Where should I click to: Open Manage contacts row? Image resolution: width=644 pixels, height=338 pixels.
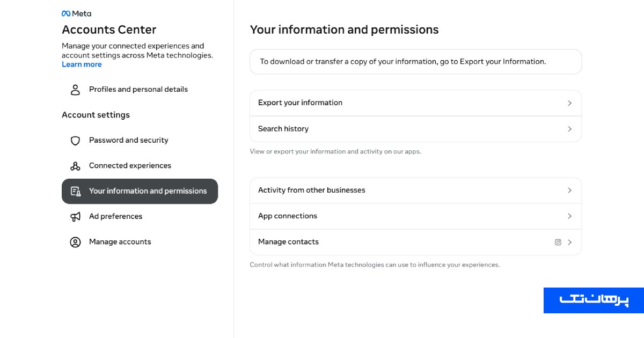(416, 243)
